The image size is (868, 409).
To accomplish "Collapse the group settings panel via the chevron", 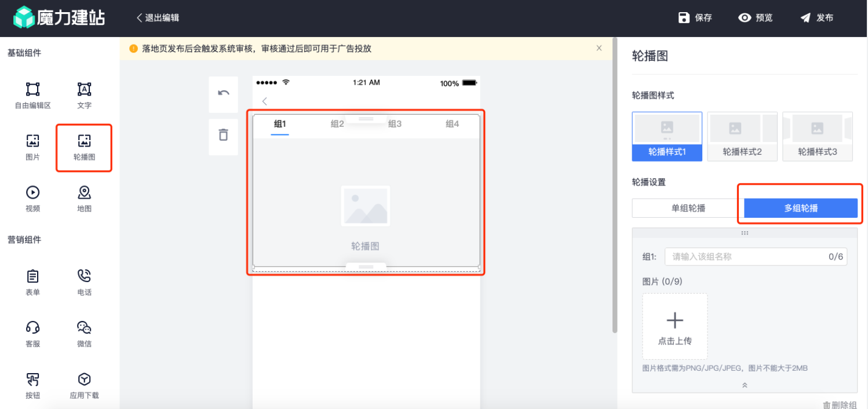I will [745, 384].
